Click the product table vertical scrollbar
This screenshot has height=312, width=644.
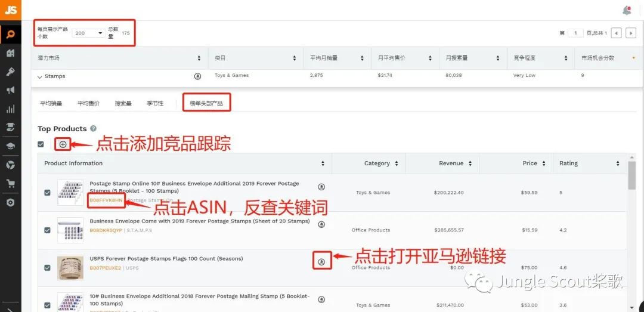click(631, 174)
